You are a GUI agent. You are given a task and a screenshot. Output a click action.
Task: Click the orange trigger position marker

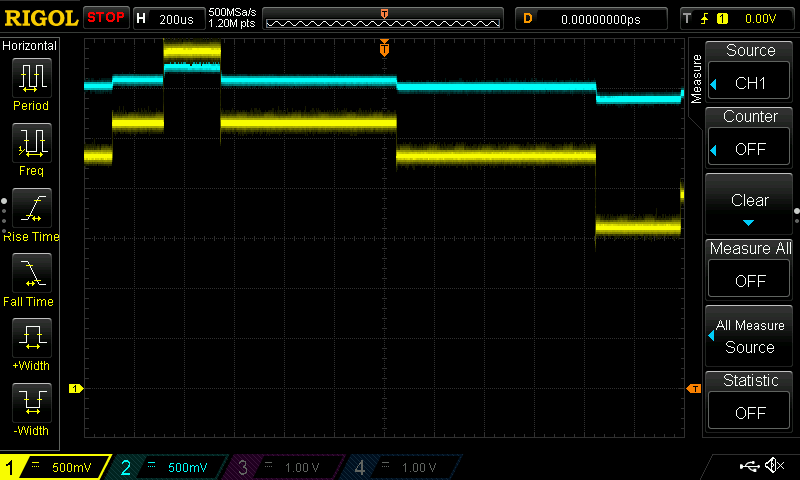click(x=384, y=48)
